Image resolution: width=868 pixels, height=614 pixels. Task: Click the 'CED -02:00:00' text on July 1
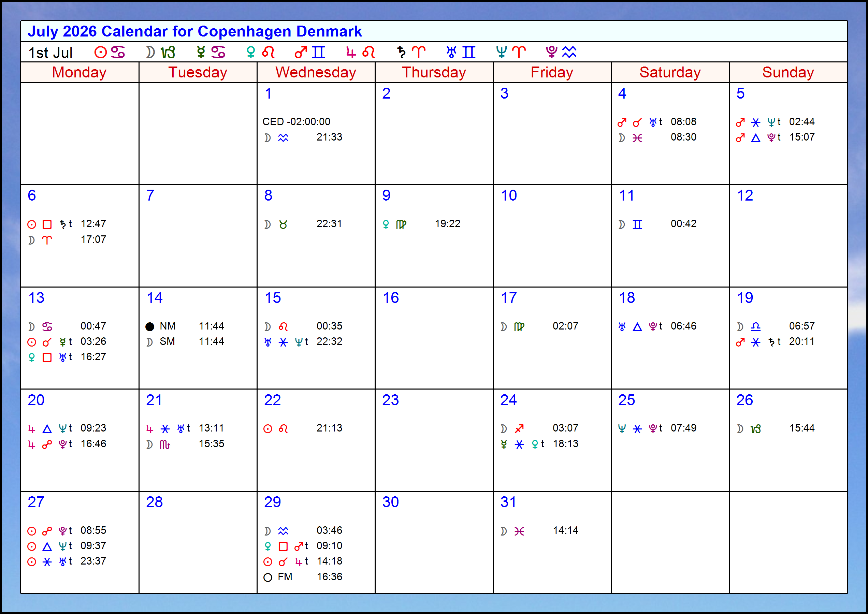click(x=296, y=122)
